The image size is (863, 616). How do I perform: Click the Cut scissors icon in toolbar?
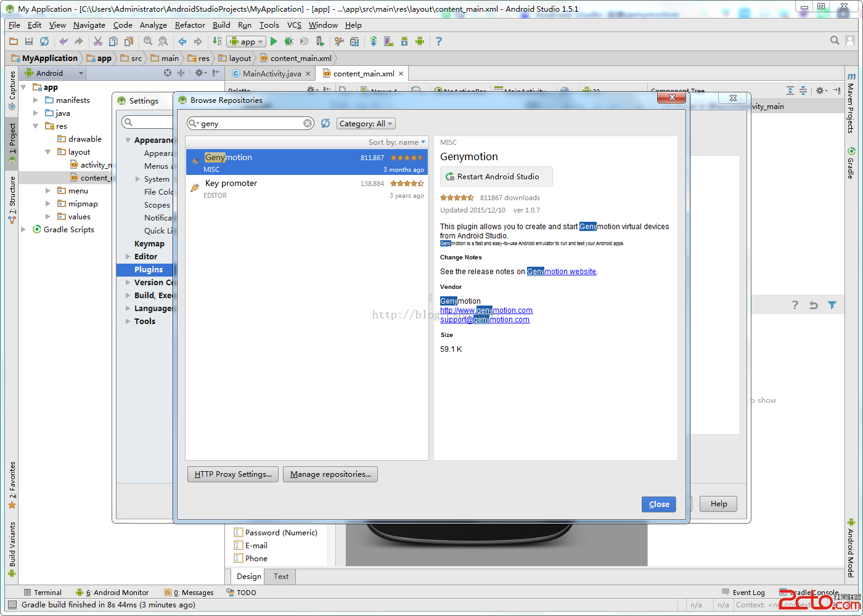(98, 41)
